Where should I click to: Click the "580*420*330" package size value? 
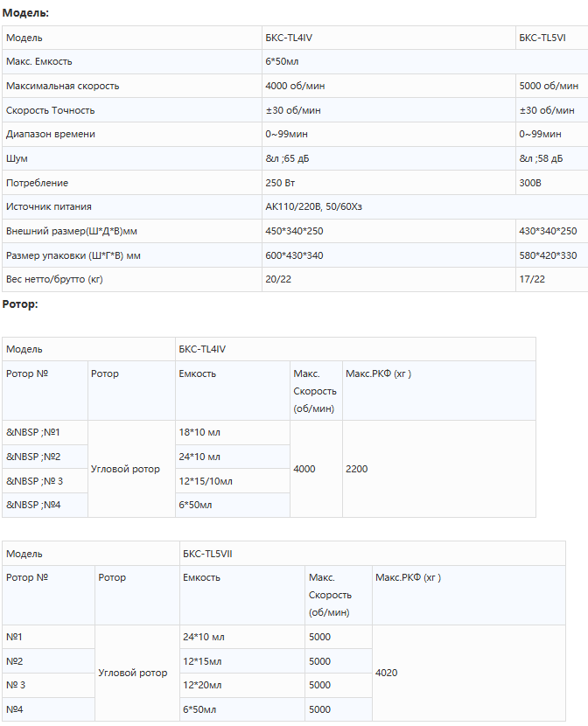pos(548,255)
